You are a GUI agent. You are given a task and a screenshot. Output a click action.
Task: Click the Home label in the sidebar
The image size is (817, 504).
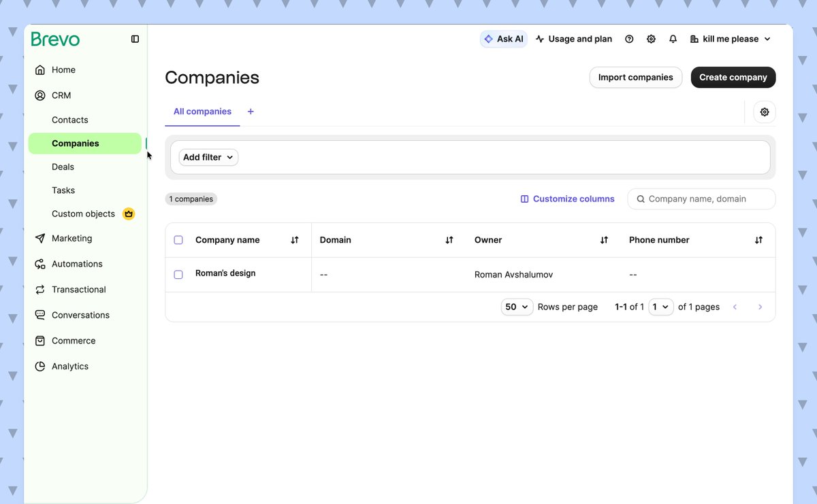point(63,70)
